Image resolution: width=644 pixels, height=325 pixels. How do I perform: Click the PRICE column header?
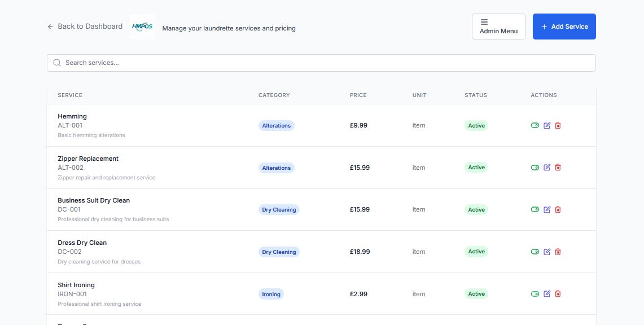358,95
